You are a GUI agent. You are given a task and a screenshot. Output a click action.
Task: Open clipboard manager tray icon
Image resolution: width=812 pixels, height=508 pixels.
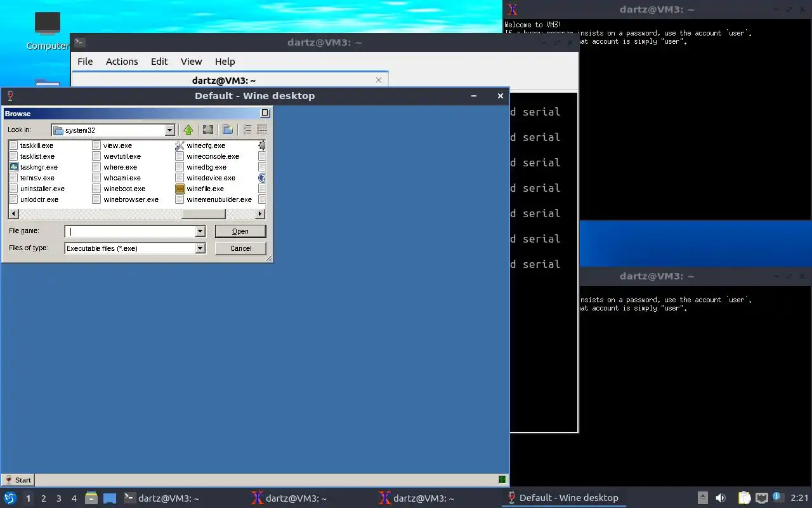[x=744, y=498]
